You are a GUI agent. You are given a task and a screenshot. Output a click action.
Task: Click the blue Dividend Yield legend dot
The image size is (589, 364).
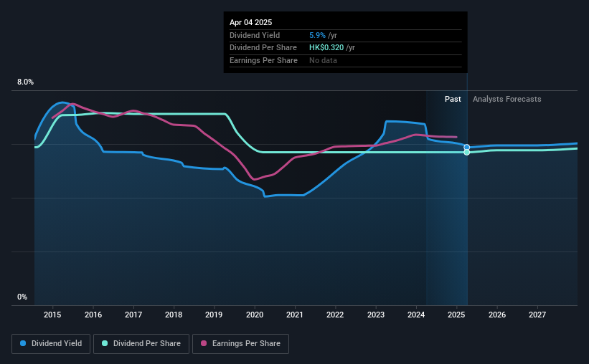tap(23, 343)
